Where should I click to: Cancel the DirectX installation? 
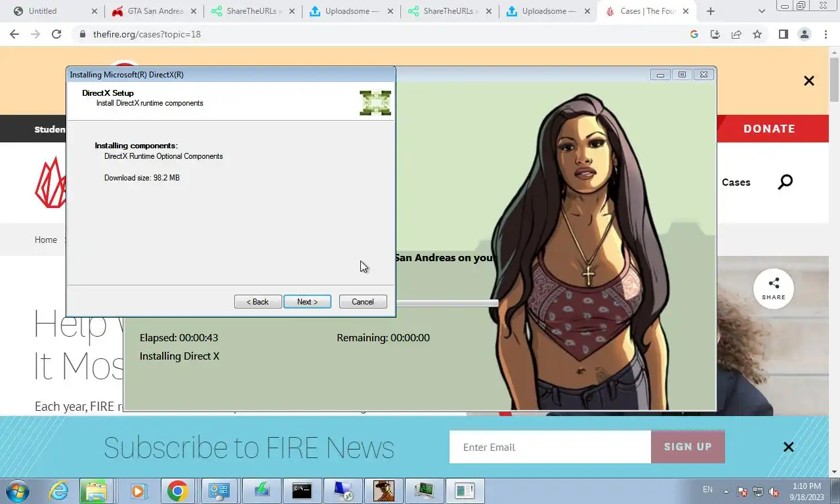pyautogui.click(x=363, y=302)
